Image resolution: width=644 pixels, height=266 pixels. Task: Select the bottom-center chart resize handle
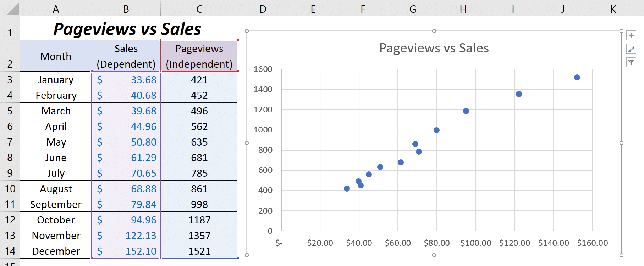(434, 255)
